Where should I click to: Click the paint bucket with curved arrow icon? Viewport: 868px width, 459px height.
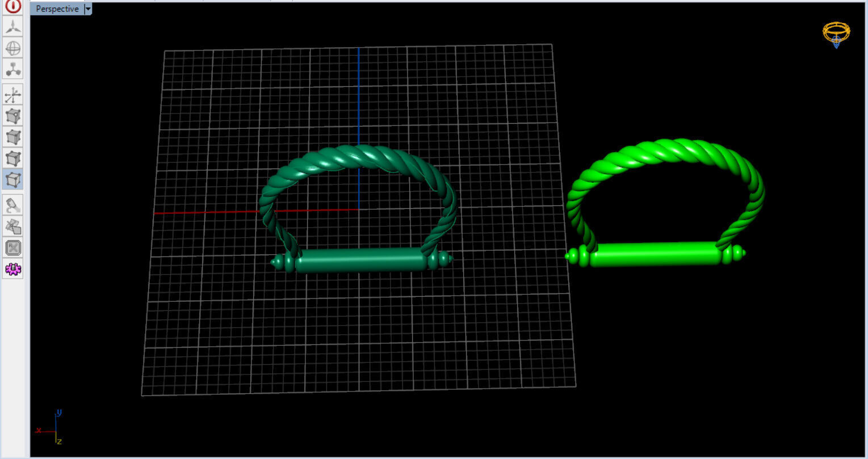click(x=13, y=205)
